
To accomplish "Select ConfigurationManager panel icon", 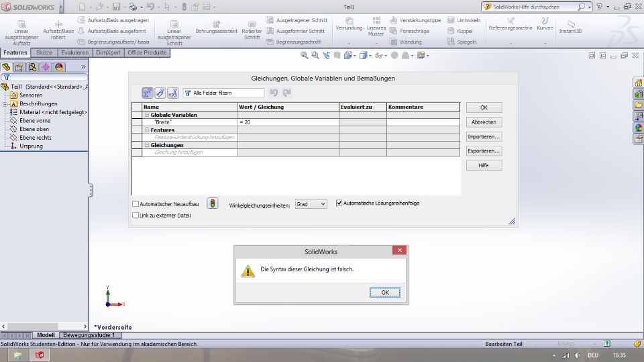I will point(32,66).
